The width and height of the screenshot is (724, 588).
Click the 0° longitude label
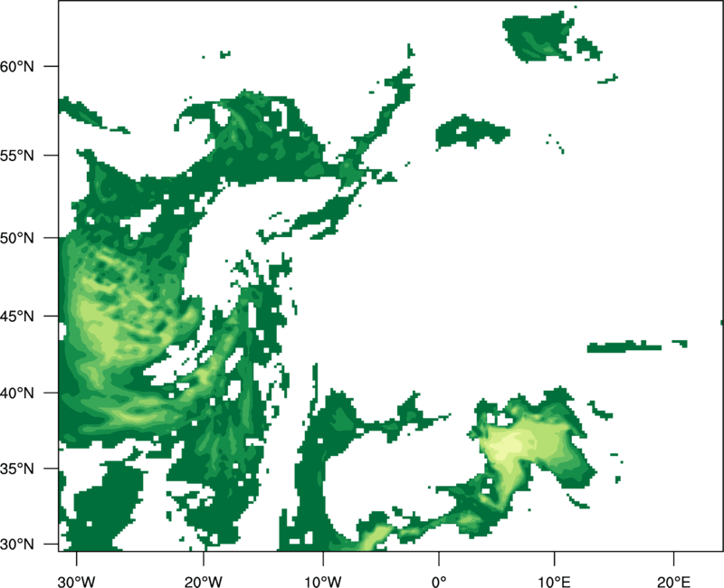click(439, 582)
